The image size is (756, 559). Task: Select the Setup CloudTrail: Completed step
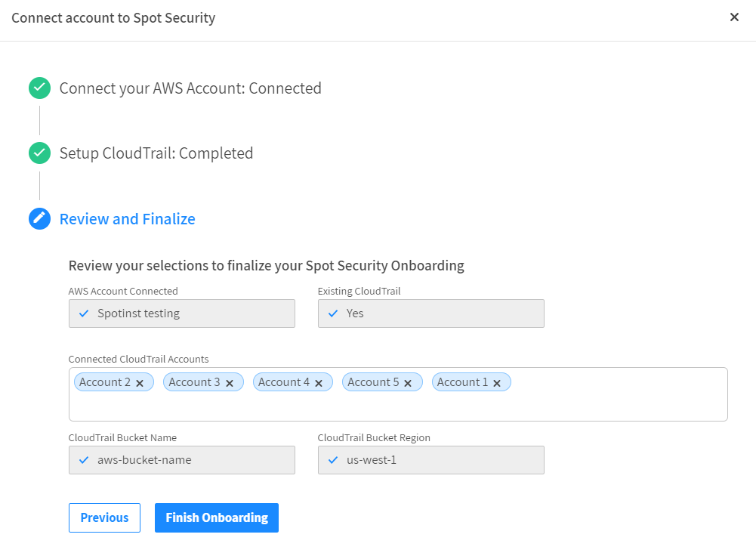[x=156, y=153]
